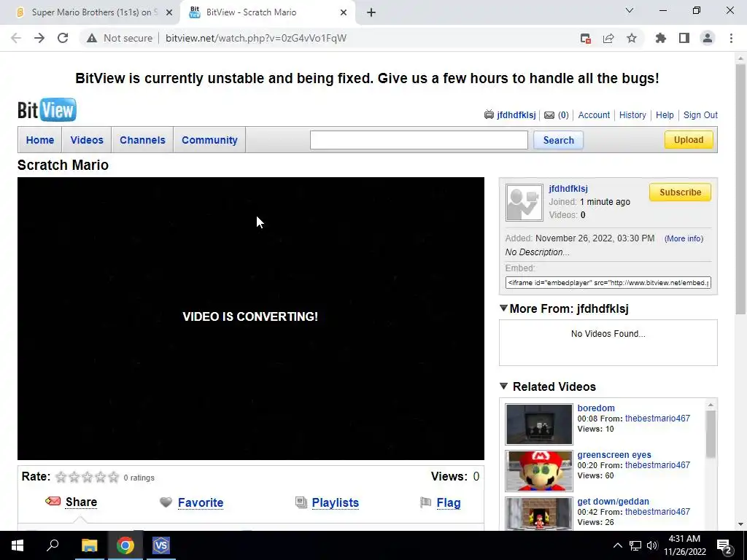Click the (More info) link
This screenshot has width=747, height=560.
click(684, 238)
